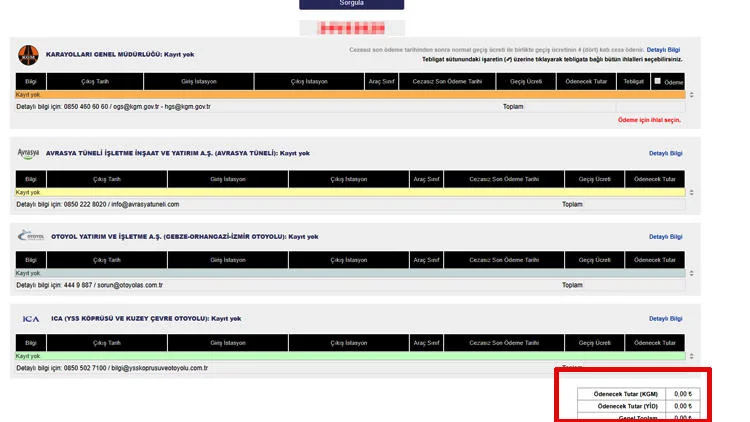Click the Sorgula button

tap(351, 5)
